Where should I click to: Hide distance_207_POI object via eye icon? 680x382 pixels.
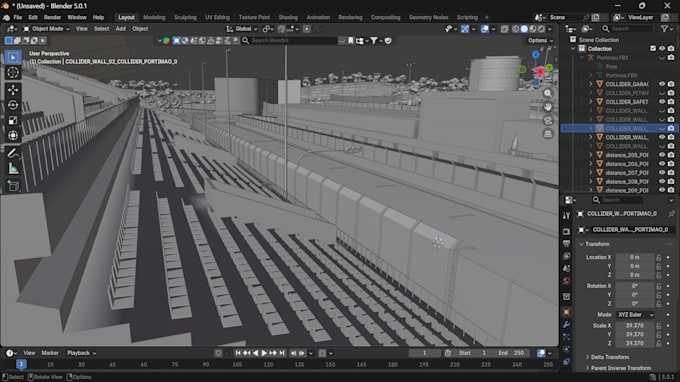click(662, 173)
